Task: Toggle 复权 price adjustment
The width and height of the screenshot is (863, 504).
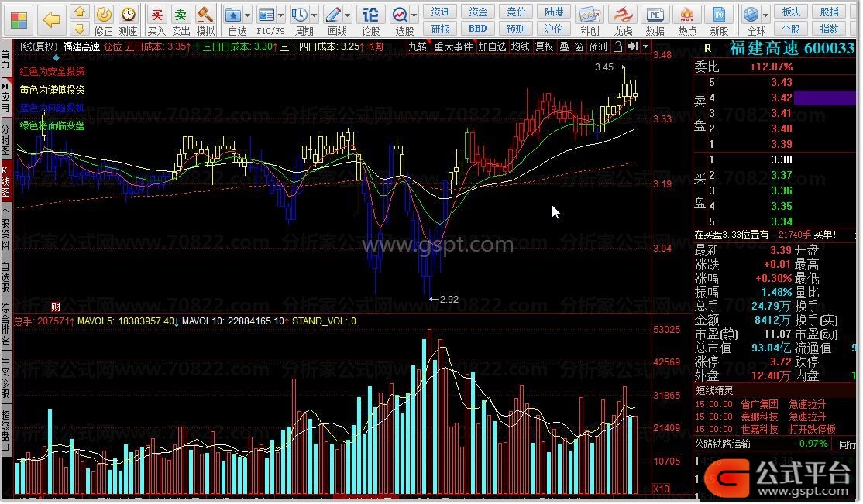Action: click(545, 46)
